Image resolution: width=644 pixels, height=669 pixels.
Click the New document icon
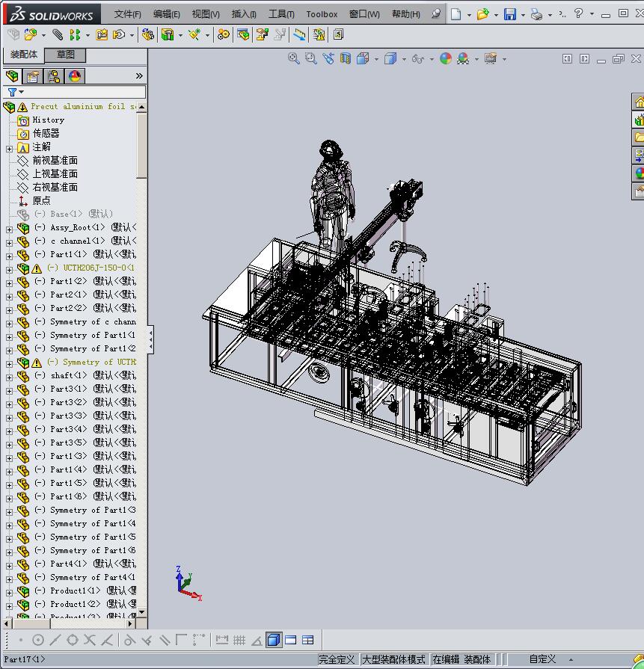pyautogui.click(x=456, y=14)
